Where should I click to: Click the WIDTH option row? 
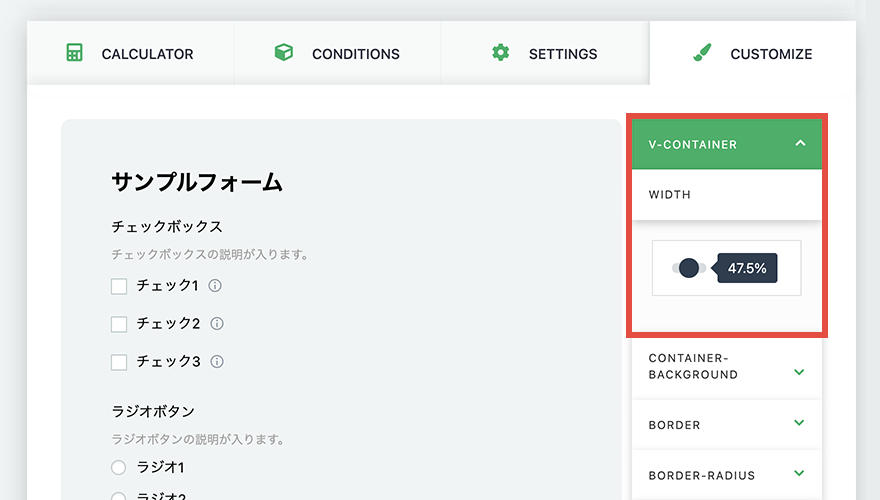click(x=727, y=195)
